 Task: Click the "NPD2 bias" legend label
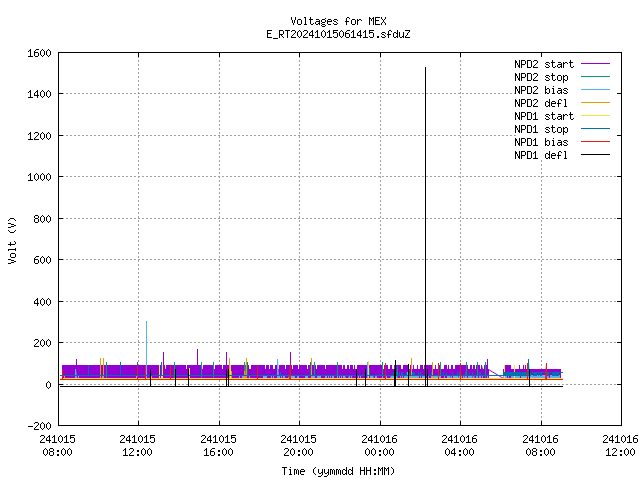coord(541,90)
